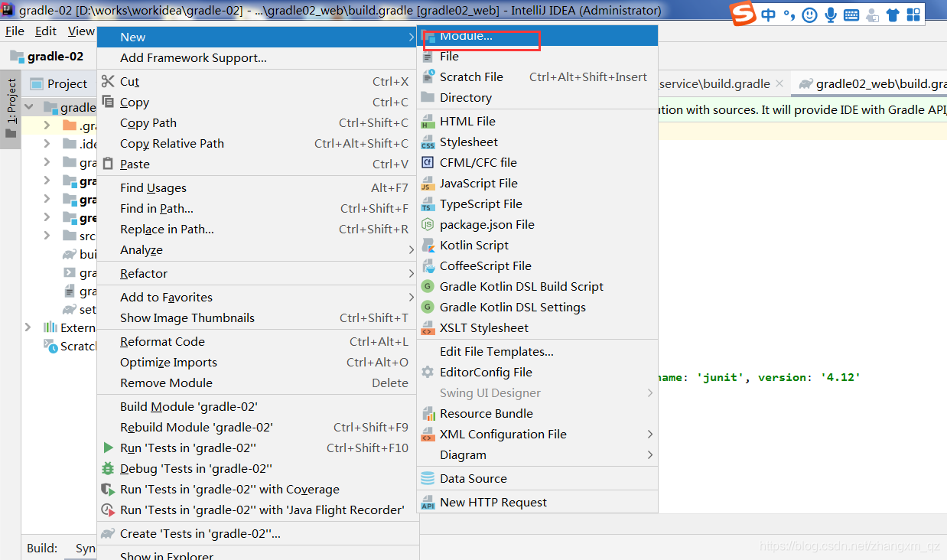Image resolution: width=947 pixels, height=560 pixels.
Task: Close the service\build.gradle editor tab
Action: pyautogui.click(x=779, y=83)
